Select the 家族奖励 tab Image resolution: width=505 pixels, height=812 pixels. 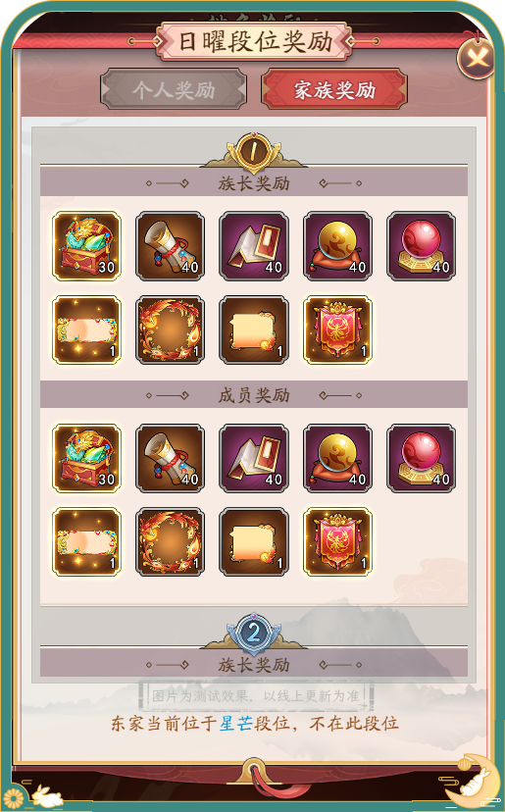334,89
